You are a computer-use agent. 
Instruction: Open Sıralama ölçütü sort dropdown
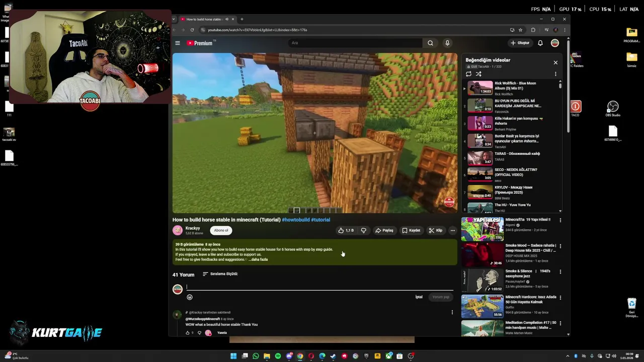pyautogui.click(x=220, y=274)
